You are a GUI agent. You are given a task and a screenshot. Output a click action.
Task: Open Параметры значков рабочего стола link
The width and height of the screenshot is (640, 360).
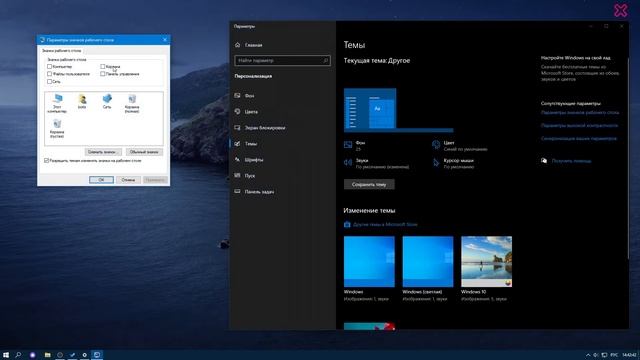click(x=580, y=112)
